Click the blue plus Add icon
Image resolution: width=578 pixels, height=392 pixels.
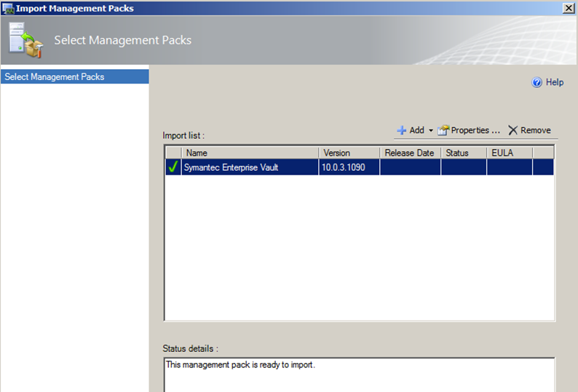(401, 130)
